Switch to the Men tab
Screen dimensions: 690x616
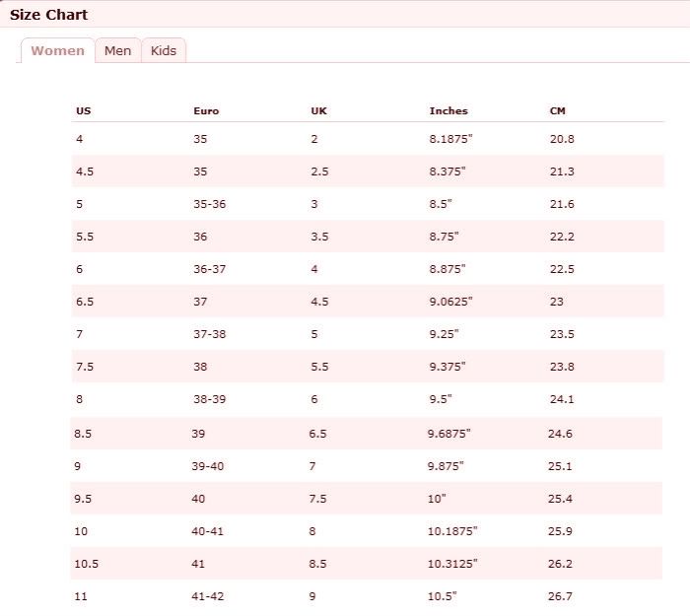click(118, 50)
